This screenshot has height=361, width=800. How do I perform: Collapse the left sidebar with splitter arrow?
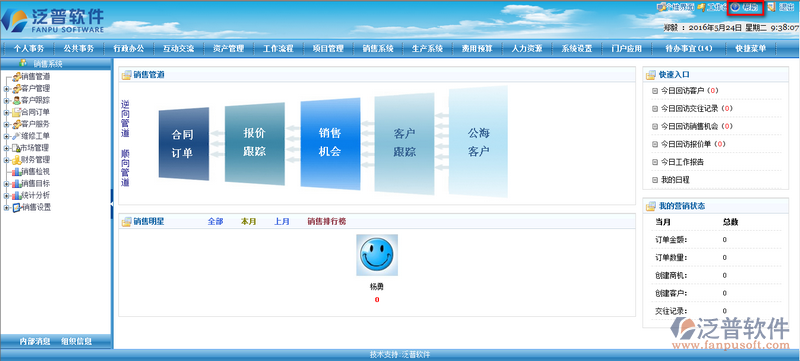point(112,204)
